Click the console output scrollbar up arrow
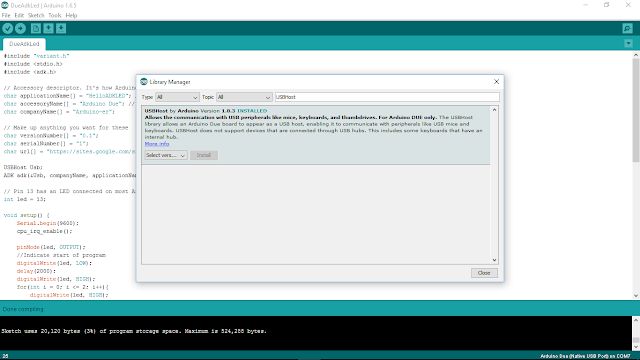The image size is (640, 360). click(x=636, y=320)
